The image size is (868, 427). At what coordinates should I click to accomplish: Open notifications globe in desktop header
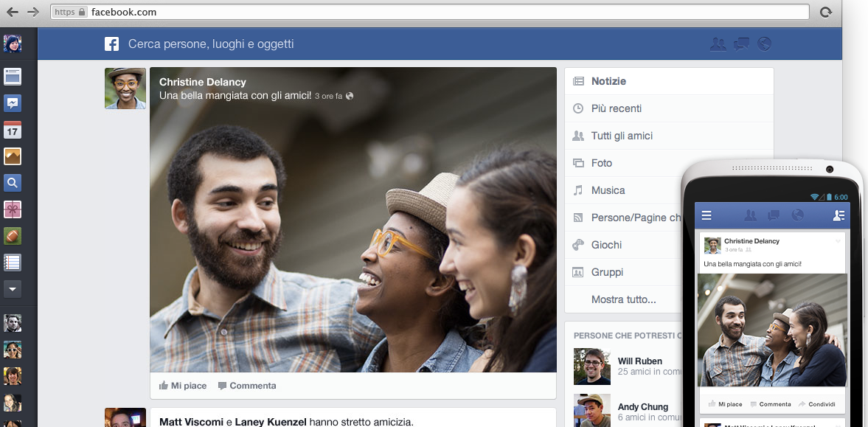click(x=765, y=44)
